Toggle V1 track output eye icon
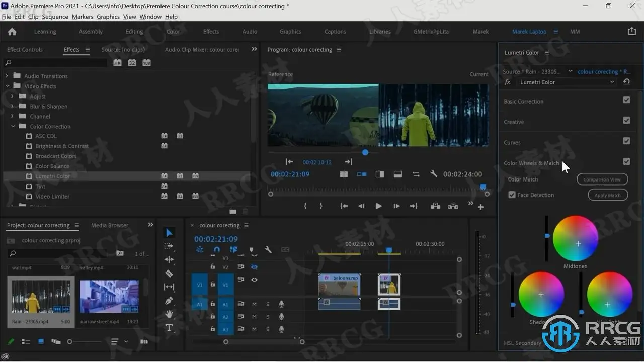This screenshot has width=644, height=362. 254,279
